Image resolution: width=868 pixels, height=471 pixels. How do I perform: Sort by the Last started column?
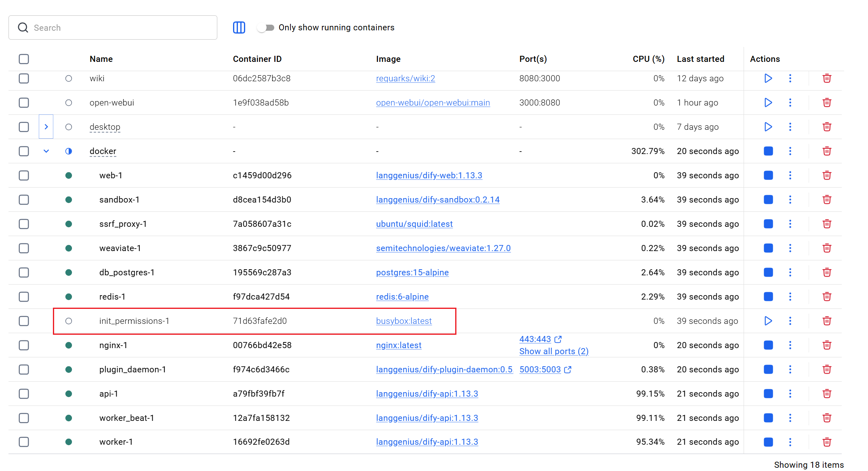point(700,59)
